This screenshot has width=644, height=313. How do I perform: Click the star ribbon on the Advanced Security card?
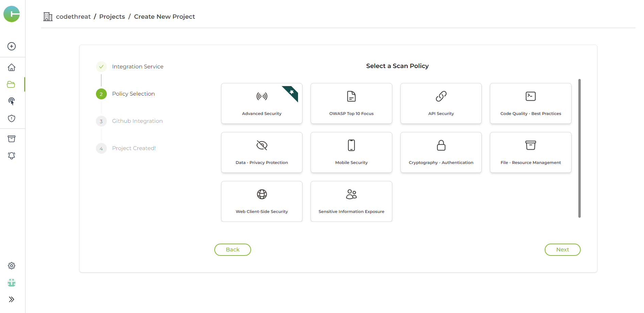[x=291, y=93]
